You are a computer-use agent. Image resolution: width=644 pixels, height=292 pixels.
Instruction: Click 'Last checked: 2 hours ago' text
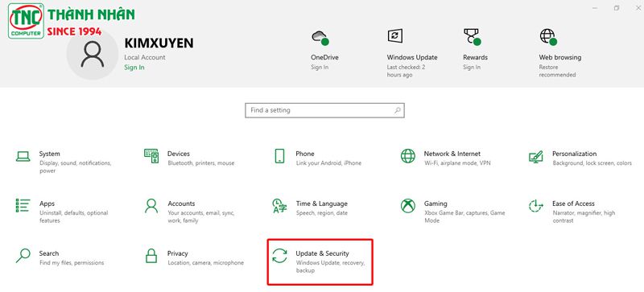pos(406,71)
